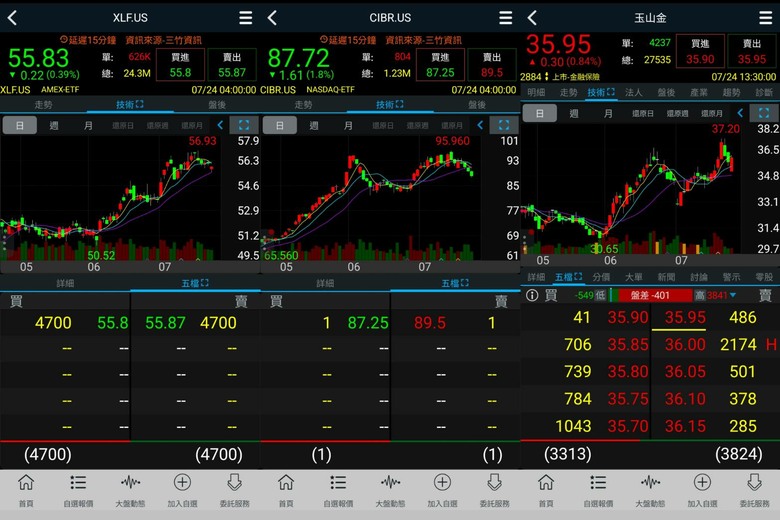Image resolution: width=780 pixels, height=520 pixels.
Task: Switch to 盤後 tab on CIBR.US screen
Action: click(477, 104)
